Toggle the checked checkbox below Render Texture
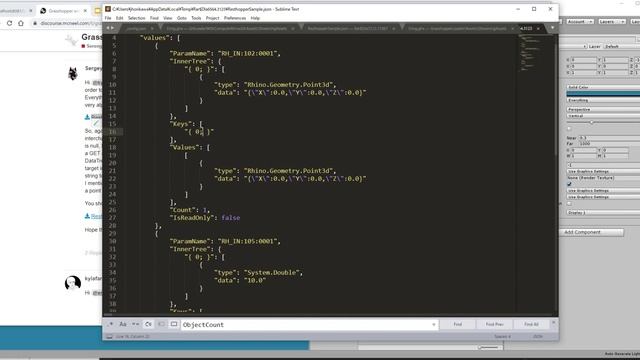This screenshot has height=360, width=640. [x=569, y=184]
